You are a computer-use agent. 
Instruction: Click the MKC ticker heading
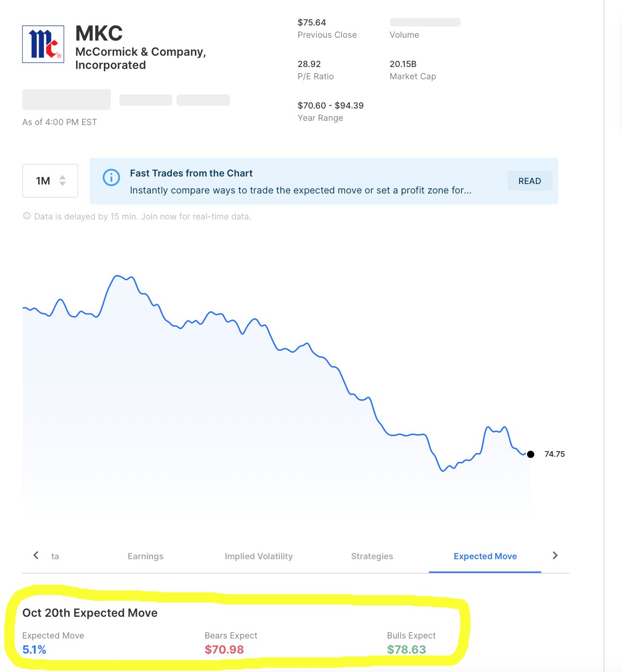tap(99, 34)
